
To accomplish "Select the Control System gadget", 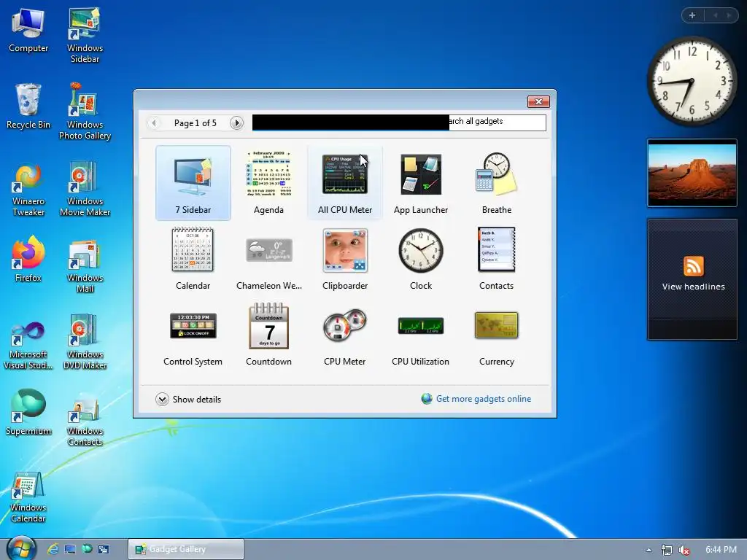I will 193,334.
